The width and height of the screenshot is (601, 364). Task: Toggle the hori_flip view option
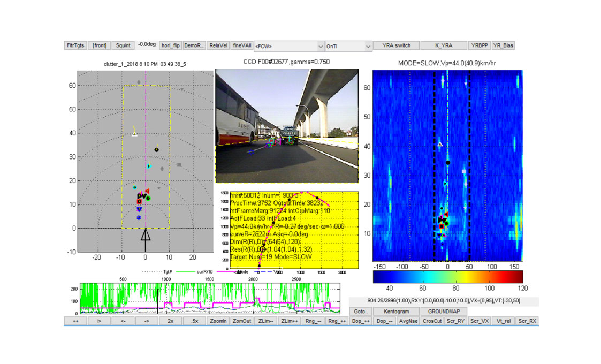click(170, 45)
